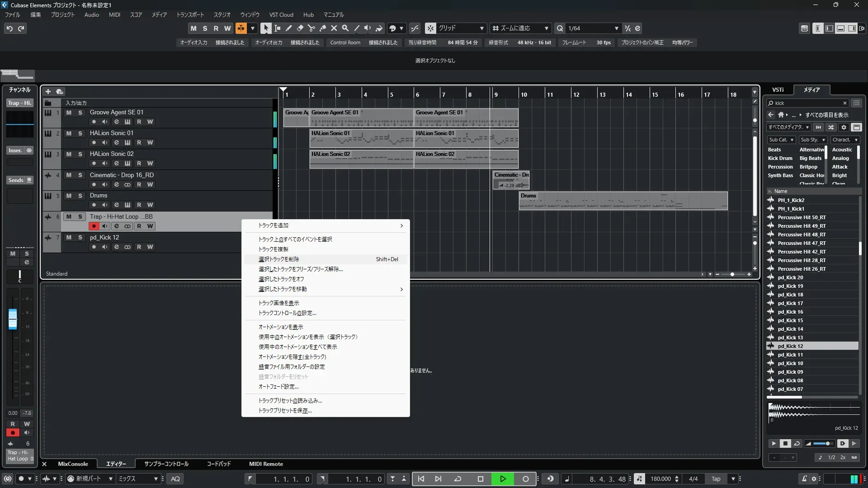Select the Scissors split tool
This screenshot has height=488, width=868.
311,28
